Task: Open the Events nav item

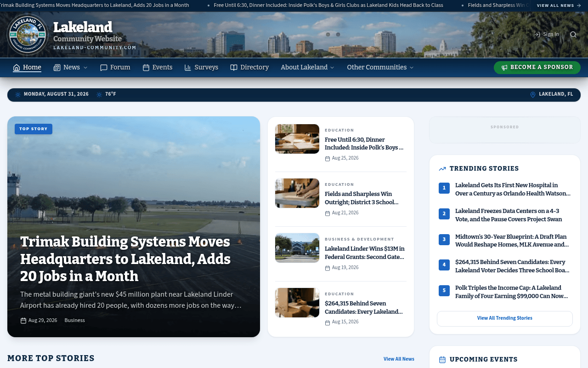Action: click(x=158, y=68)
